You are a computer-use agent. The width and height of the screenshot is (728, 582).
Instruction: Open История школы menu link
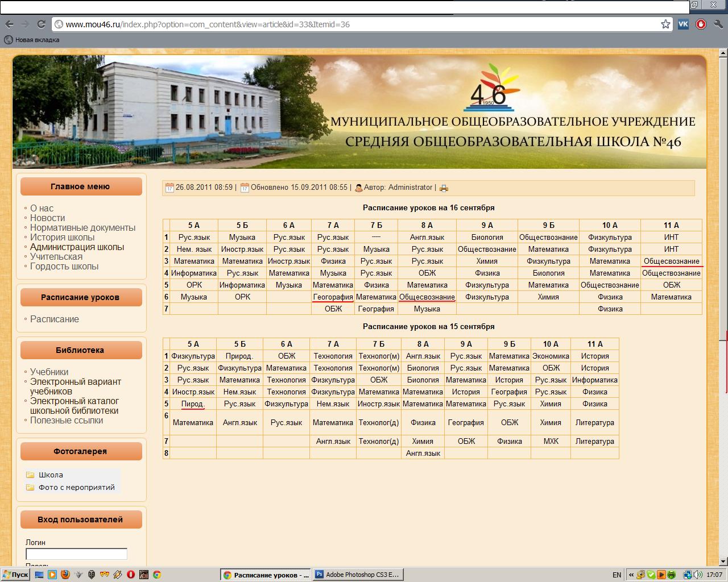[62, 237]
